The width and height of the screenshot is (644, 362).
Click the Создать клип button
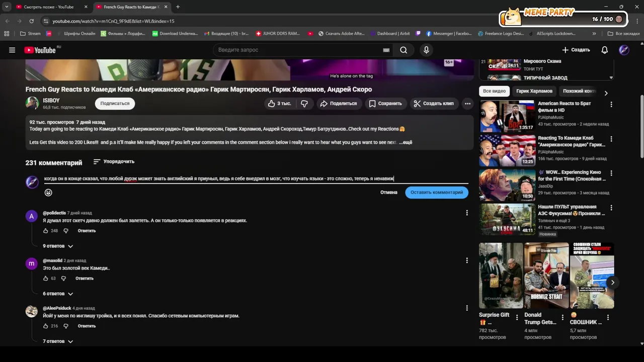[x=433, y=104]
